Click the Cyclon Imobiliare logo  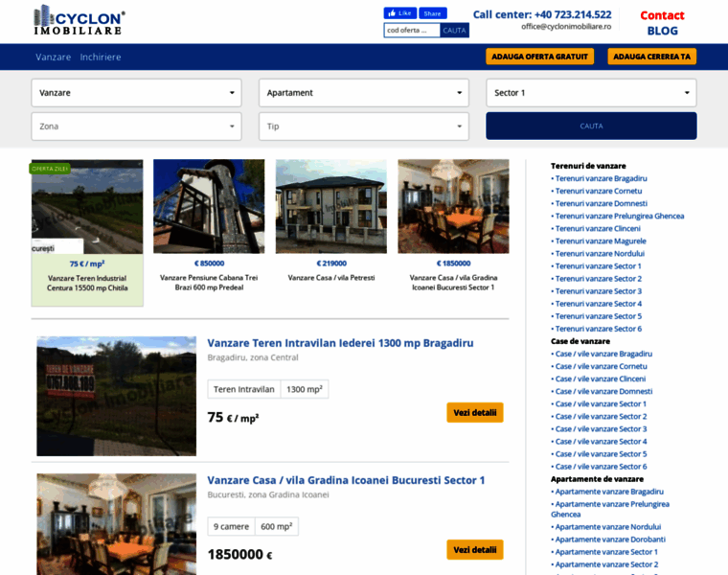click(x=80, y=20)
